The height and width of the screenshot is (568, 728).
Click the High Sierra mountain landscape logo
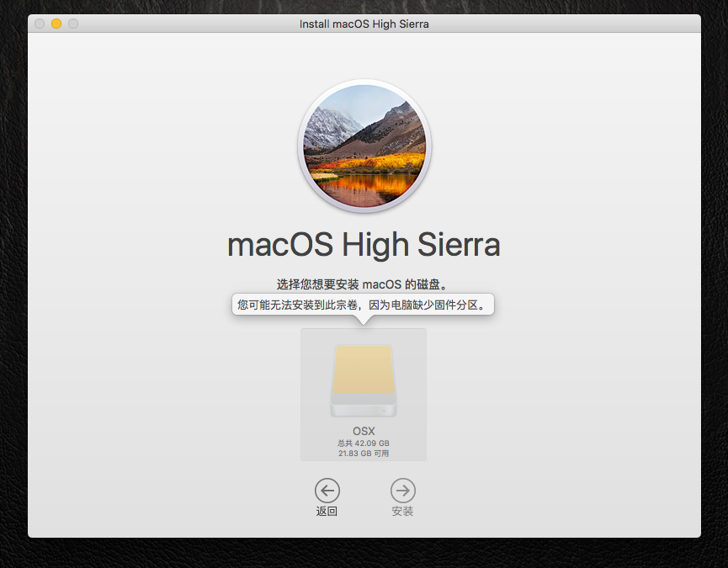click(364, 145)
